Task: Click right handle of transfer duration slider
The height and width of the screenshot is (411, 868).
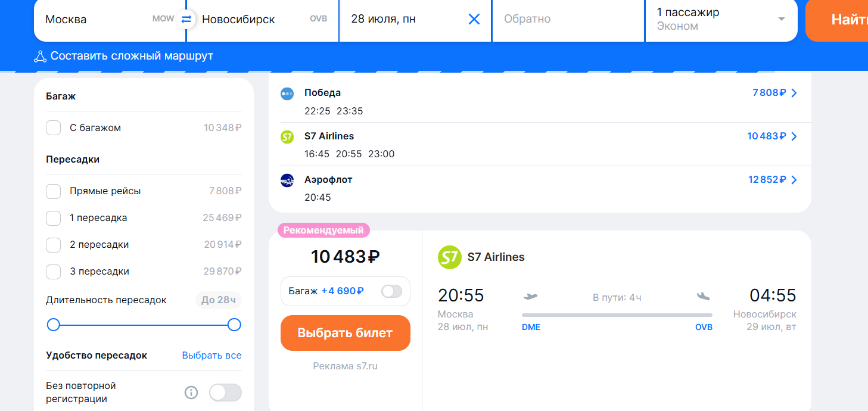Action: tap(234, 325)
